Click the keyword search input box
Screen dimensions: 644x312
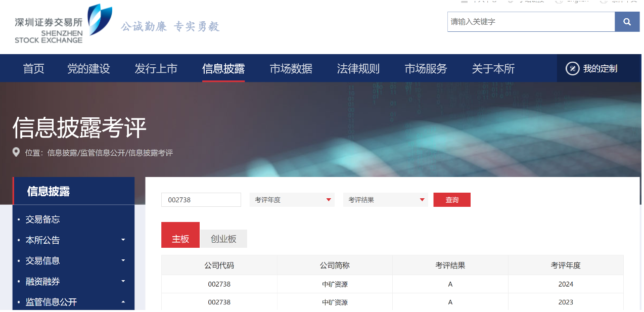point(531,22)
